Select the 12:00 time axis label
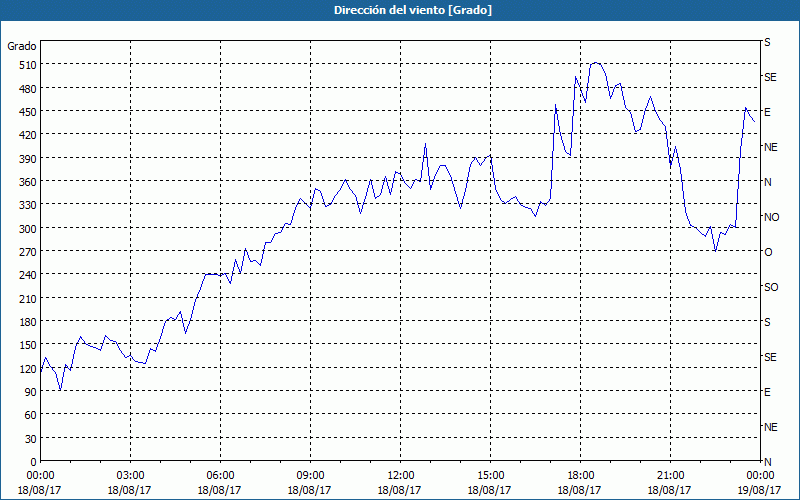This screenshot has height=500, width=800. pos(400,476)
